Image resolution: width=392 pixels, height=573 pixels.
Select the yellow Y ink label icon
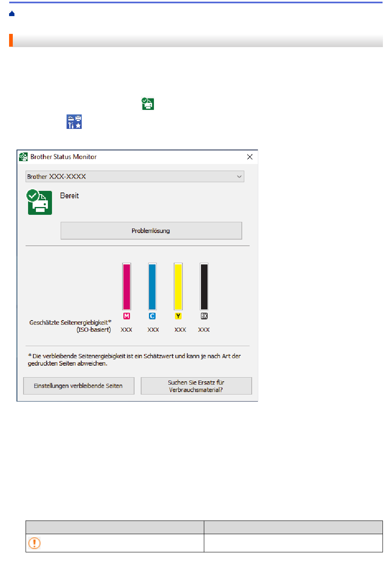[178, 316]
